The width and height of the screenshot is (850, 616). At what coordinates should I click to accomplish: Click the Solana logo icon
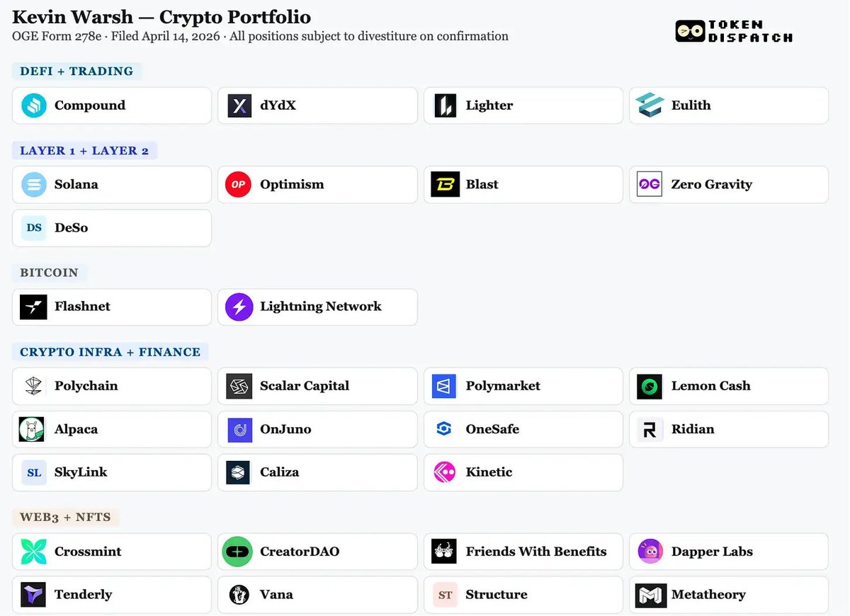pos(33,184)
